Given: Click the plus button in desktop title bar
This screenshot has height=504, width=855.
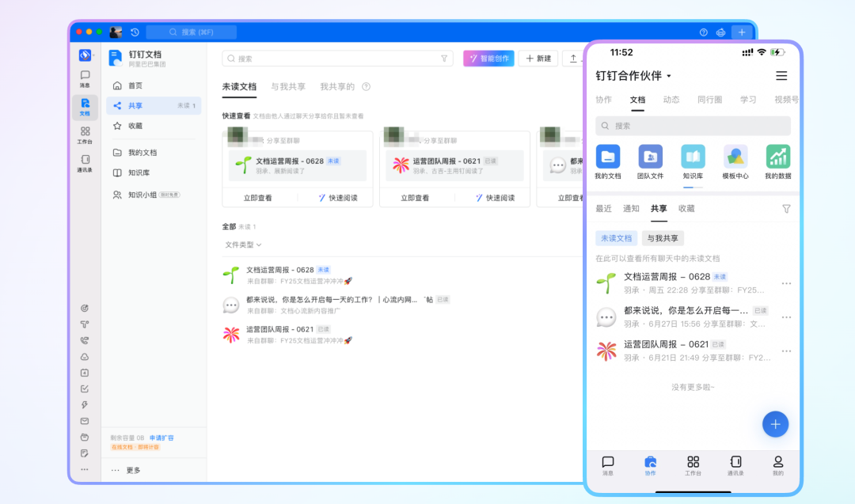Looking at the screenshot, I should 742,32.
